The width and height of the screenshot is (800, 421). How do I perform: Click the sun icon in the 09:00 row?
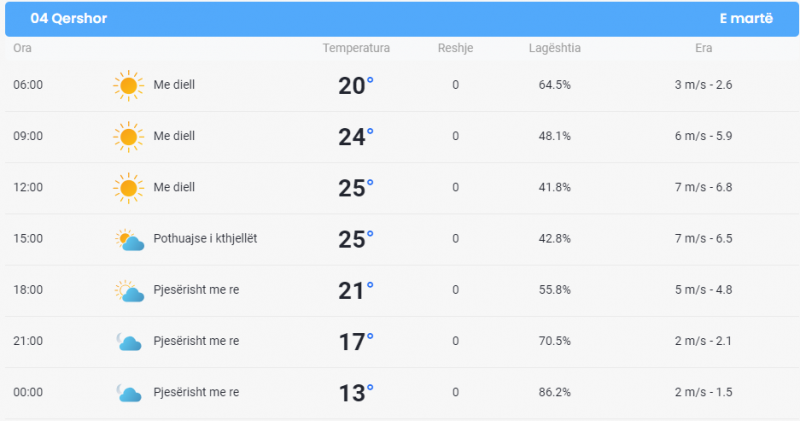129,137
